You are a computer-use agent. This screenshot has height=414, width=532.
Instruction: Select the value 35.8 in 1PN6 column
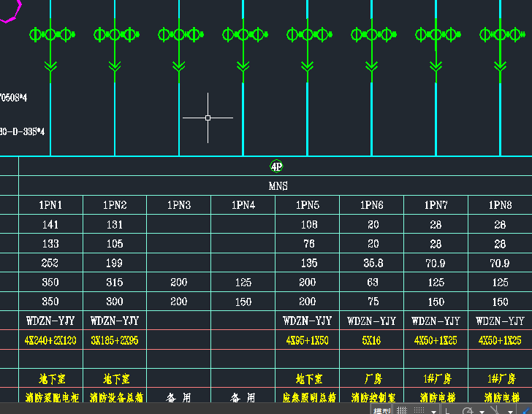[373, 263]
